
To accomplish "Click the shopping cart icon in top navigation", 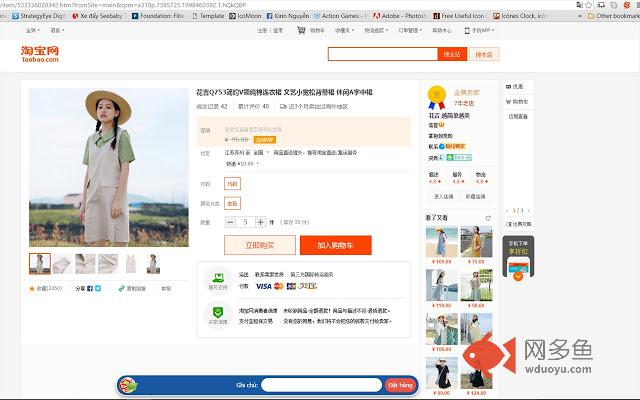I will pyautogui.click(x=301, y=30).
